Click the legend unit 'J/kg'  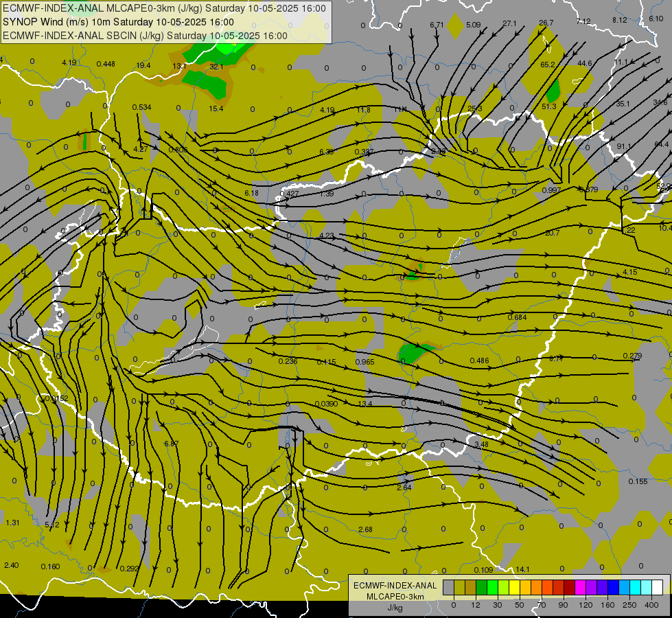395,608
